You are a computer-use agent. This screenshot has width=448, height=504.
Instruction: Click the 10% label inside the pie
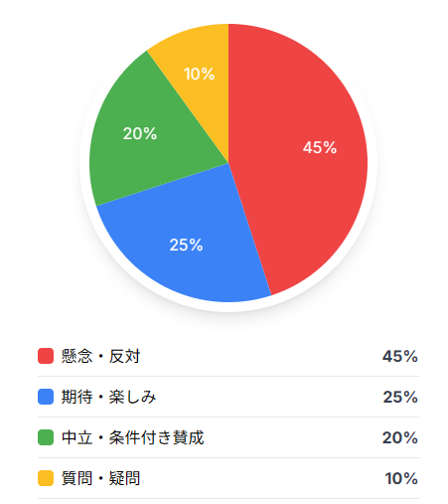tap(199, 74)
